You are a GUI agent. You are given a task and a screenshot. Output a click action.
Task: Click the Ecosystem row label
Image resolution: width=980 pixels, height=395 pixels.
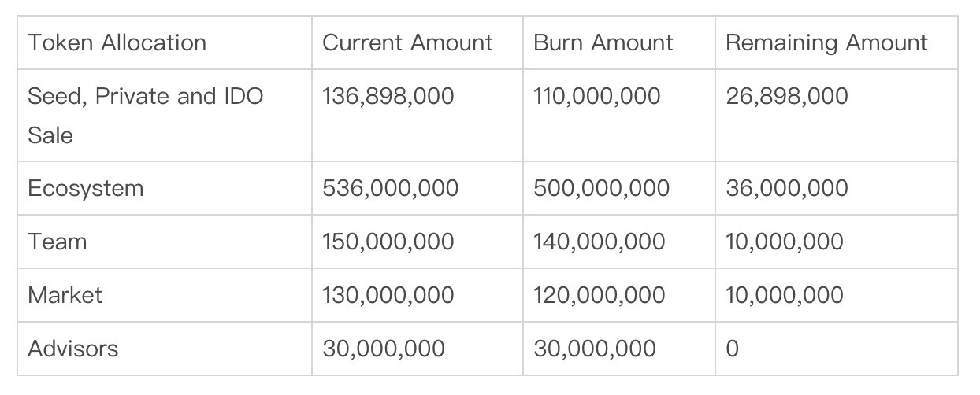pyautogui.click(x=85, y=189)
